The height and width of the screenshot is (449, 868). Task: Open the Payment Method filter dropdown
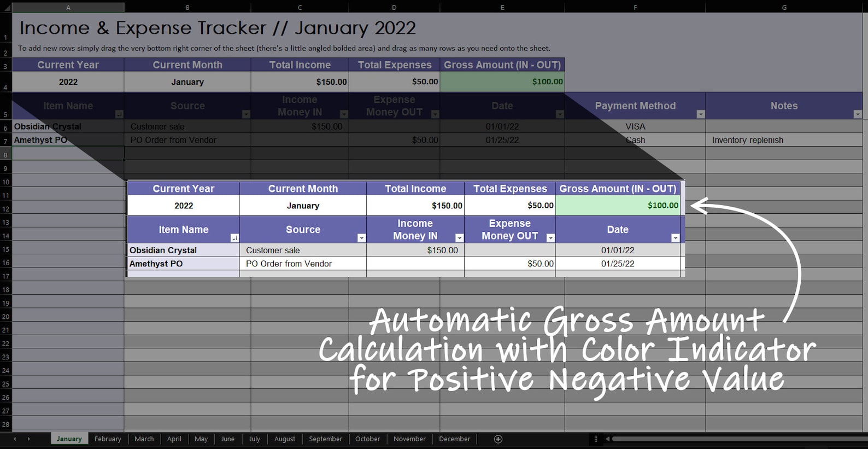click(701, 114)
